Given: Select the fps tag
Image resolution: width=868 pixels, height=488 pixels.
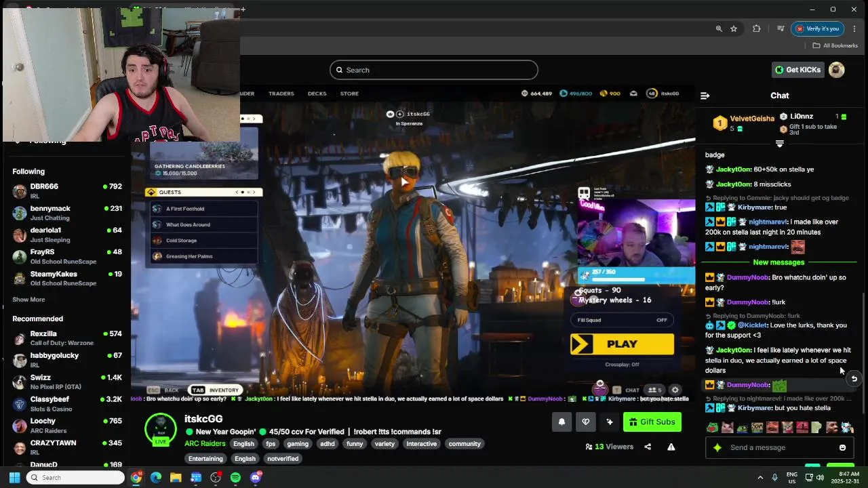Looking at the screenshot, I should pyautogui.click(x=271, y=444).
